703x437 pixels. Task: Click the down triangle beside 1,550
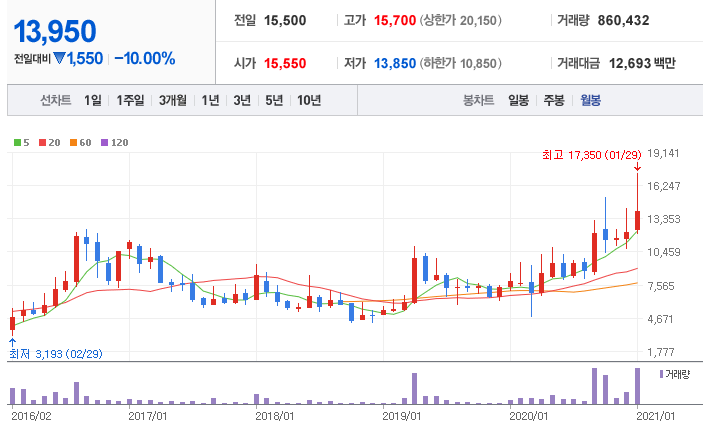click(59, 58)
